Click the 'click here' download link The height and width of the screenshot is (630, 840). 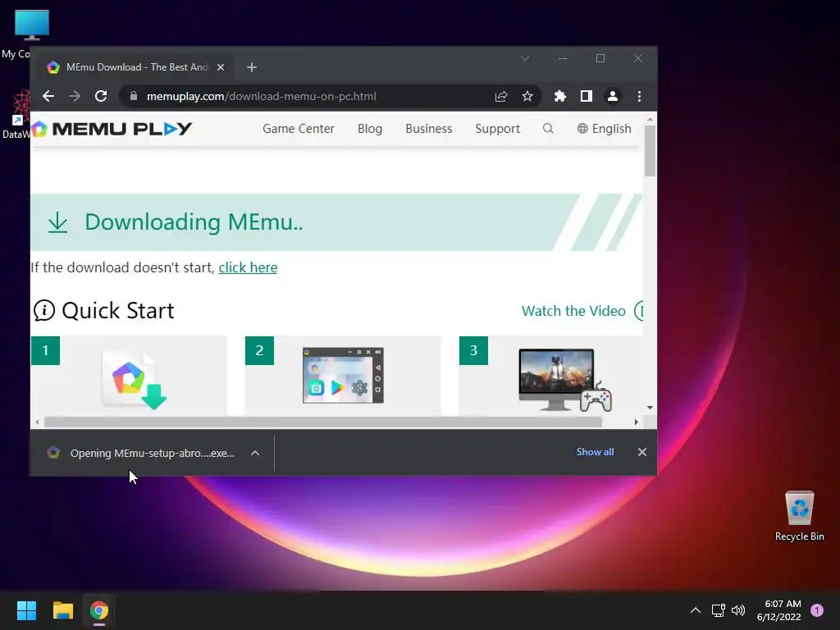(248, 267)
